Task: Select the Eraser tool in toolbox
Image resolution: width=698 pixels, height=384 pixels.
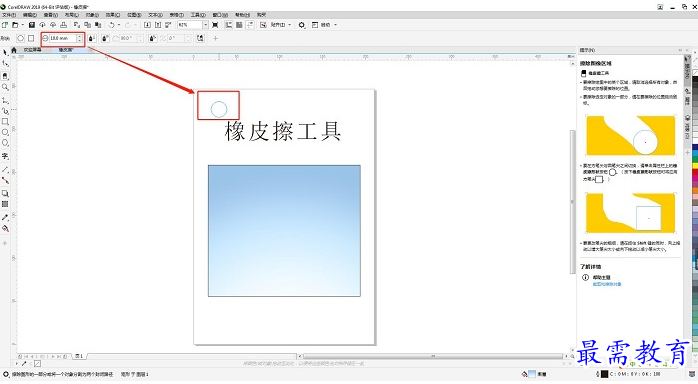Action: click(5, 76)
